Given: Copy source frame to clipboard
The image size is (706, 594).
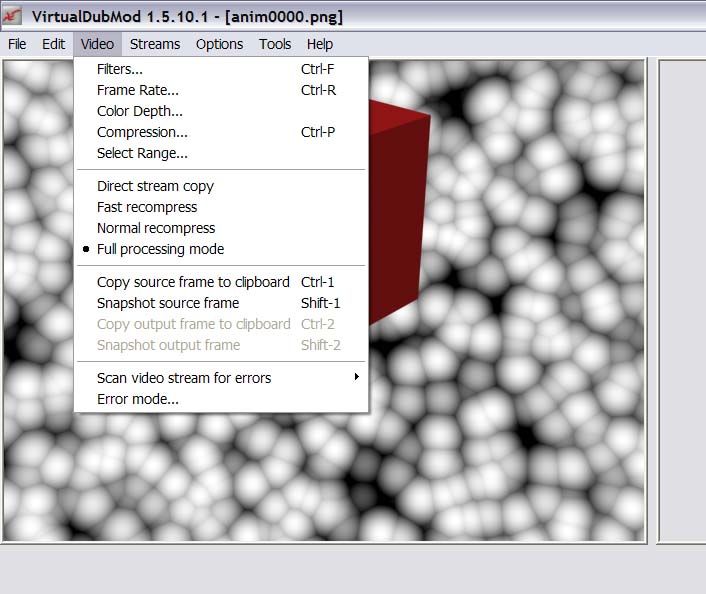Looking at the screenshot, I should pyautogui.click(x=221, y=282).
